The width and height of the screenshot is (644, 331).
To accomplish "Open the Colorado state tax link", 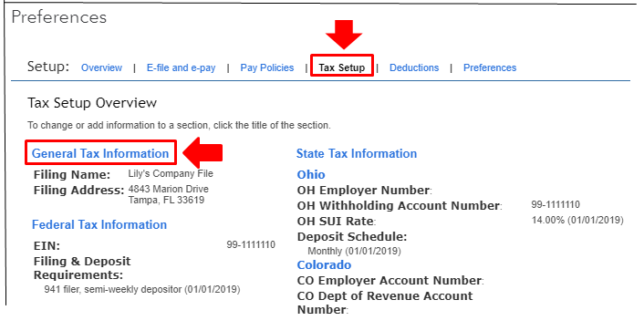I will click(324, 264).
